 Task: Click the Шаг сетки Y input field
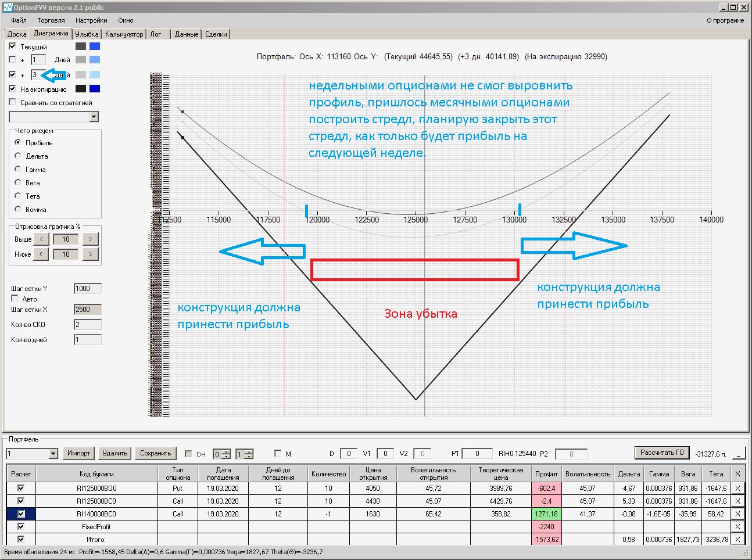tap(88, 289)
